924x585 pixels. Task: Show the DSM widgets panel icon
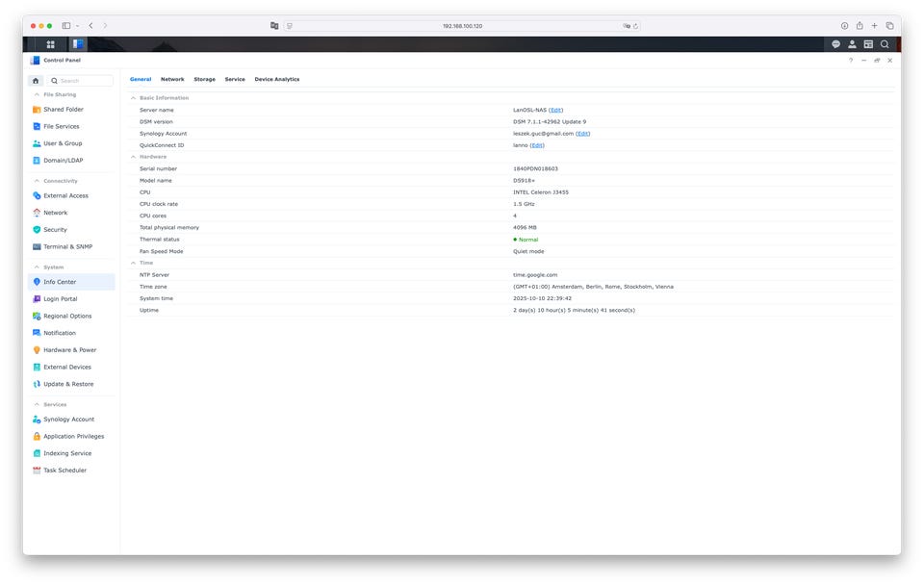tap(868, 44)
